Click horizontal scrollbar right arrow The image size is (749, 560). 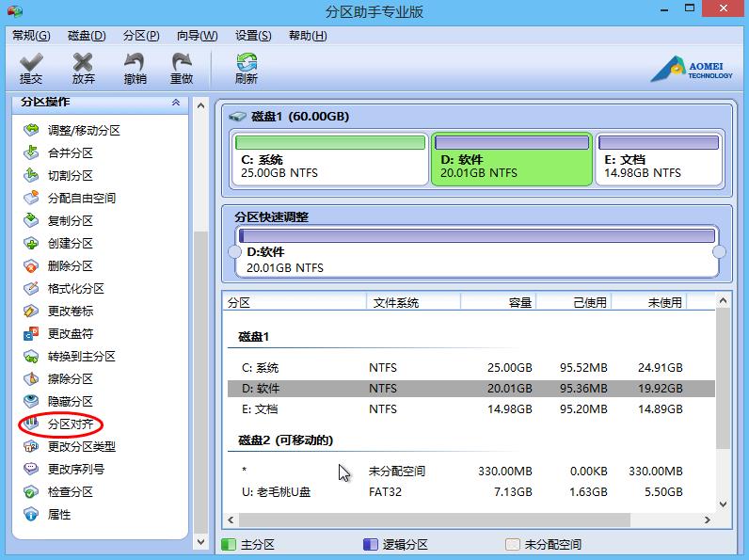pos(708,520)
